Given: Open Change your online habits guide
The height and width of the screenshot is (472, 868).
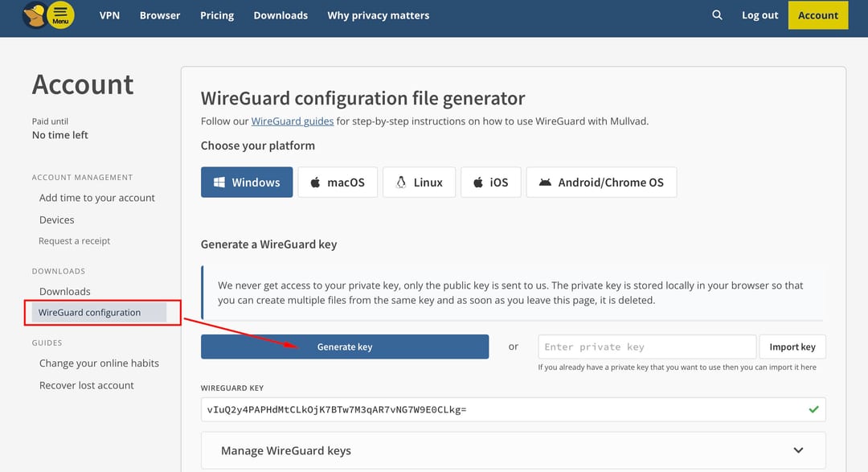Looking at the screenshot, I should 99,363.
